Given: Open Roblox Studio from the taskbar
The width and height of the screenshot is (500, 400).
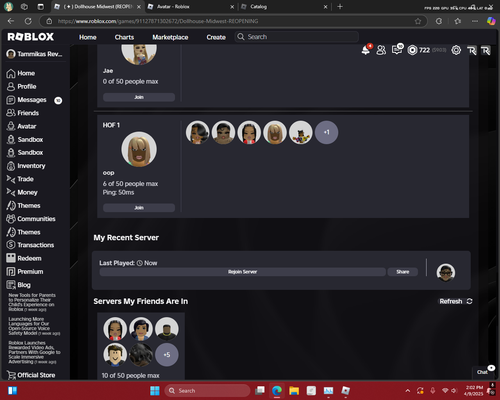Looking at the screenshot, I should click(346, 391).
